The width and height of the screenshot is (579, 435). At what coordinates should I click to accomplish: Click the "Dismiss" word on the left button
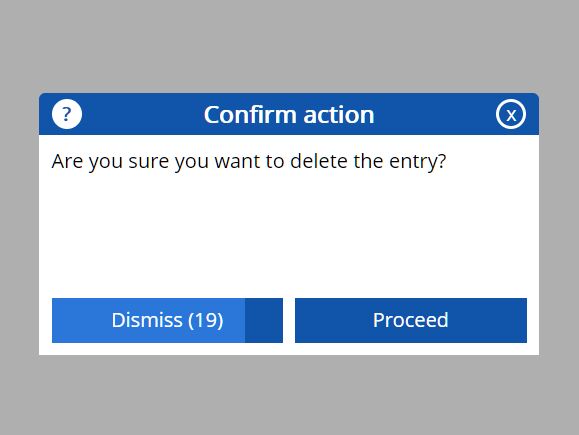click(x=147, y=320)
